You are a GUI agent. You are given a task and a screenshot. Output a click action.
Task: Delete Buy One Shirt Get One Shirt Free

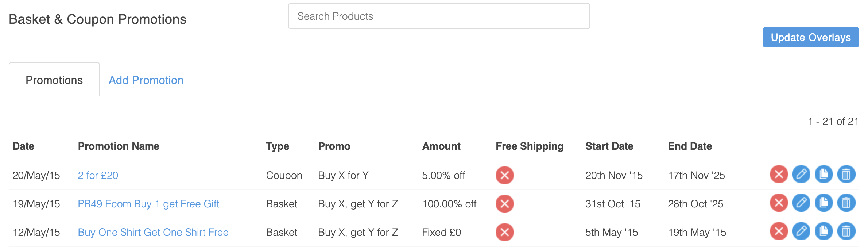coord(846,231)
